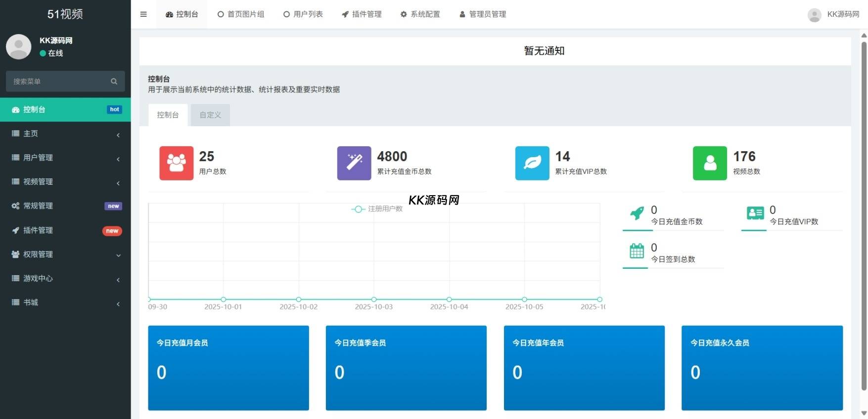Image resolution: width=868 pixels, height=419 pixels.
Task: Click the blue leaf VIP recharge icon
Action: pyautogui.click(x=532, y=163)
